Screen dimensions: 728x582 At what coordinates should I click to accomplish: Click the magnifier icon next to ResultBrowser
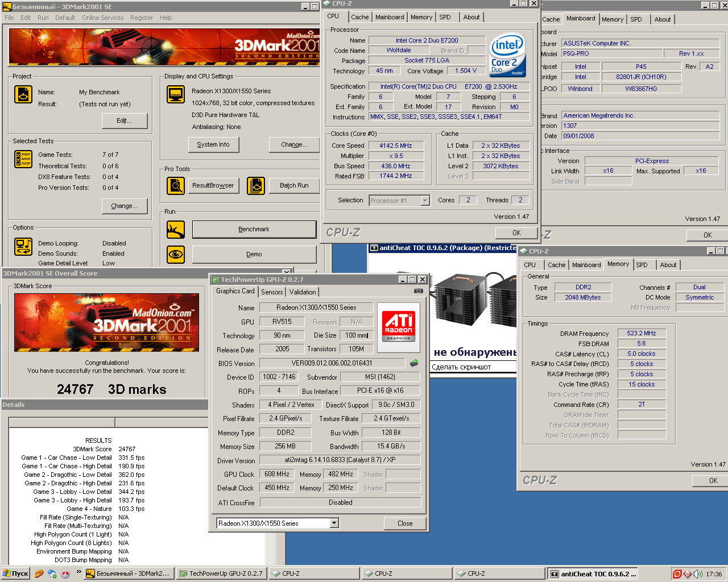click(x=176, y=185)
